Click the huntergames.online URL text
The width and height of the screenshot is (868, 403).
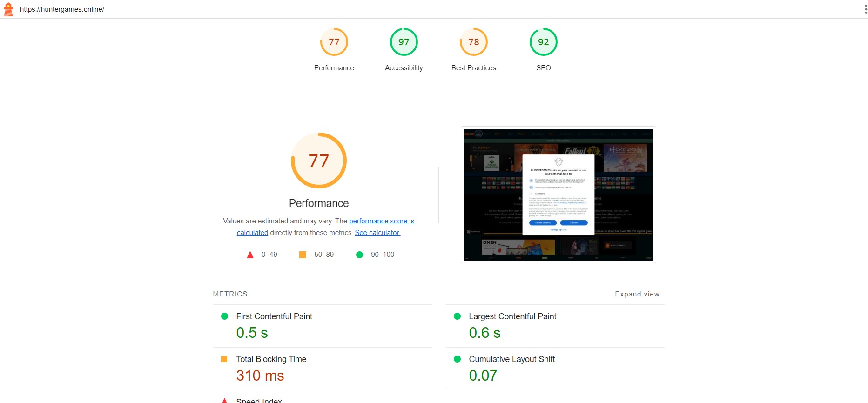[x=62, y=9]
